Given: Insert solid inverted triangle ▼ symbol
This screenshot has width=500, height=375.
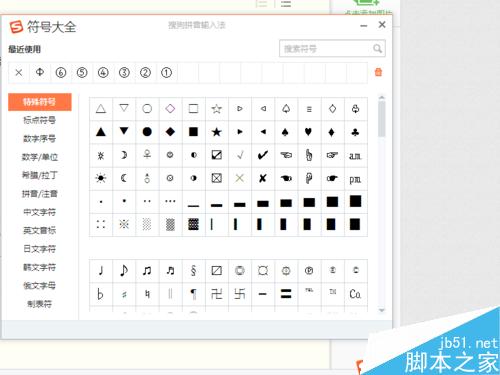Looking at the screenshot, I should point(124,132).
